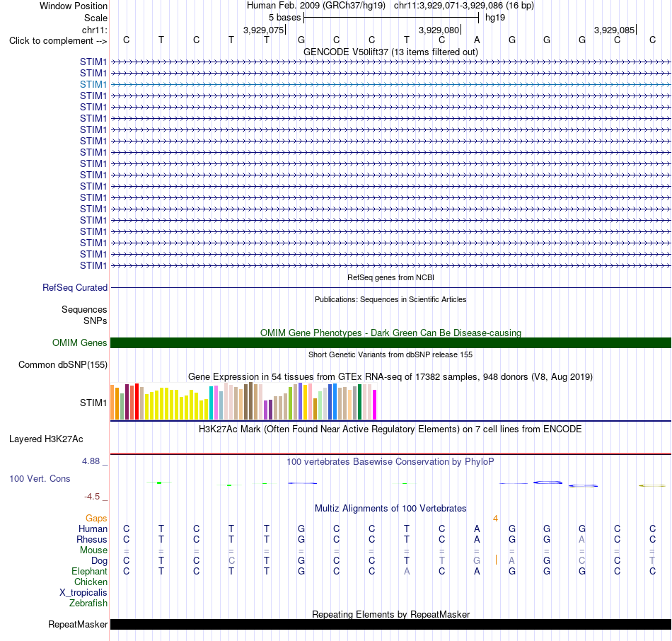The height and width of the screenshot is (641, 672).
Task: Click the Layered H3K27Ac label
Action: pos(46,439)
